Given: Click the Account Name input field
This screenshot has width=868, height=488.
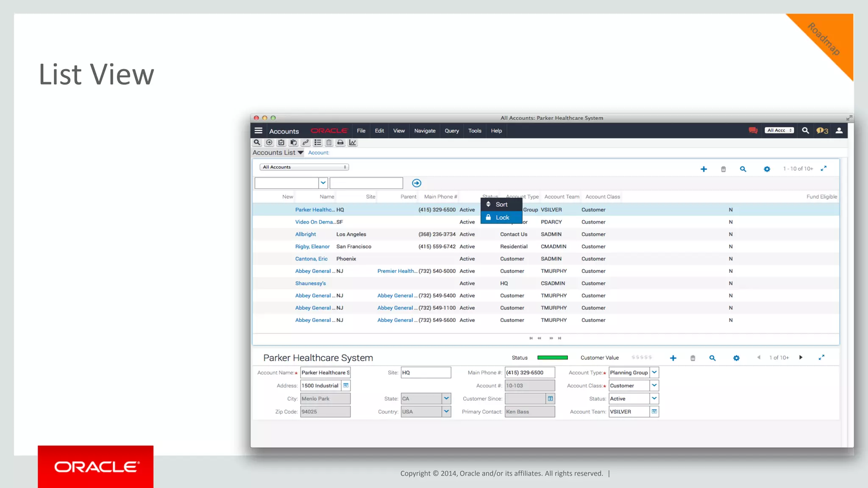Looking at the screenshot, I should [325, 372].
